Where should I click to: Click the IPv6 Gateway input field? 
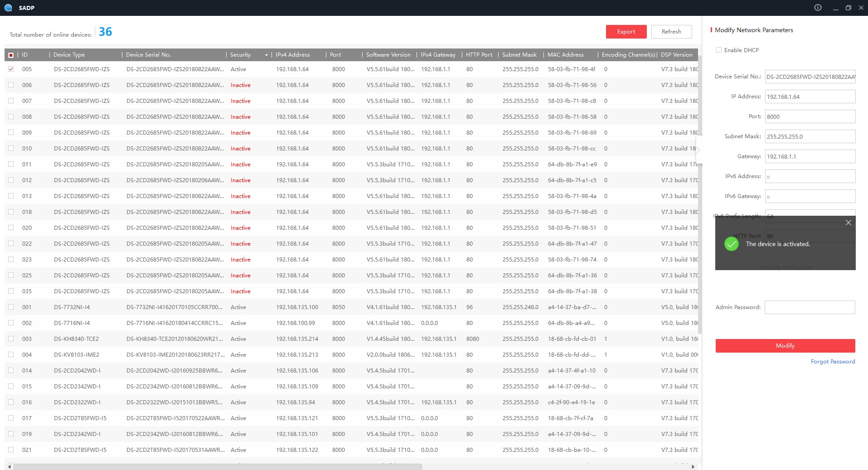(810, 196)
